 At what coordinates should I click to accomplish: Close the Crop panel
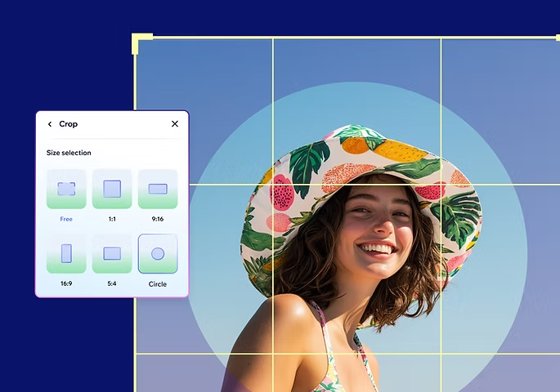coord(175,124)
